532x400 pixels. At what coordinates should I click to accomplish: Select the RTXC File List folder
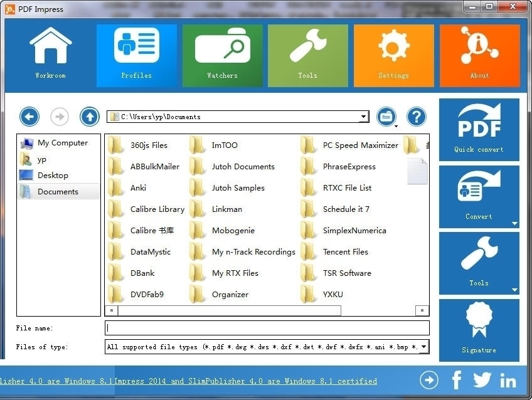(x=336, y=188)
